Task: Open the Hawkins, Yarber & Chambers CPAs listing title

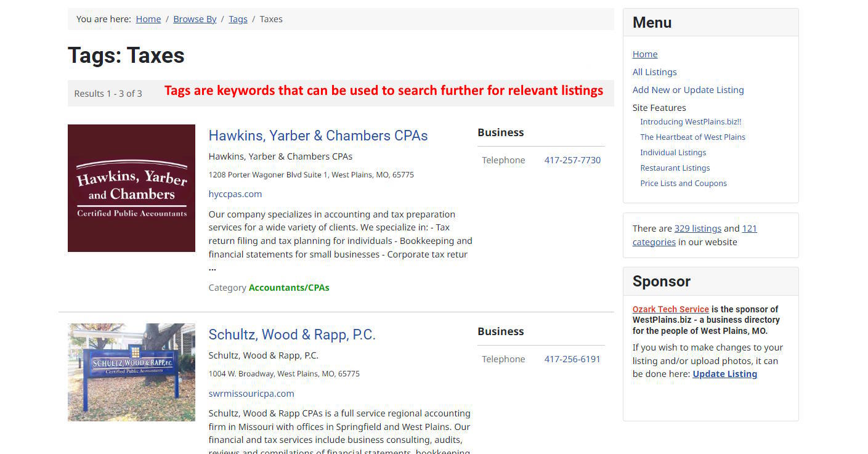Action: tap(318, 136)
